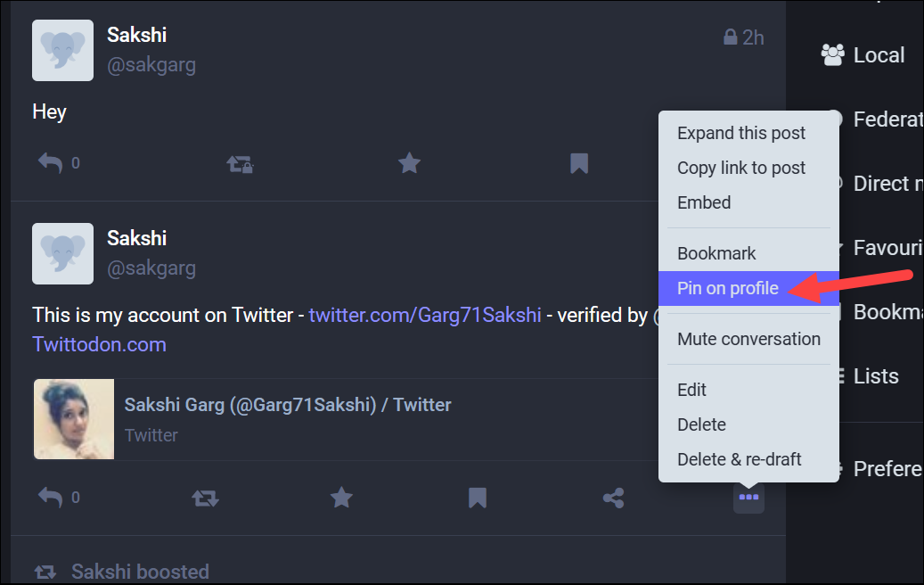The height and width of the screenshot is (585, 924).
Task: Boost the Twitter verification post
Action: (x=205, y=498)
